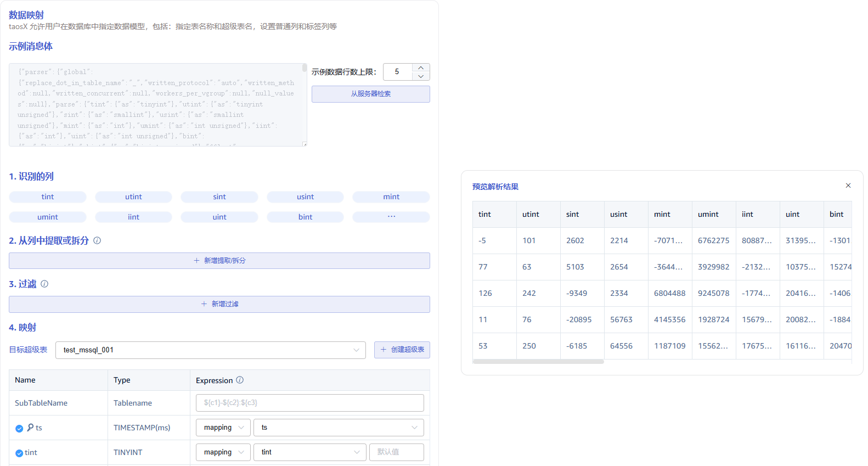Image resolution: width=868 pixels, height=466 pixels.
Task: Click info icon beside the filter heading
Action: 44,284
